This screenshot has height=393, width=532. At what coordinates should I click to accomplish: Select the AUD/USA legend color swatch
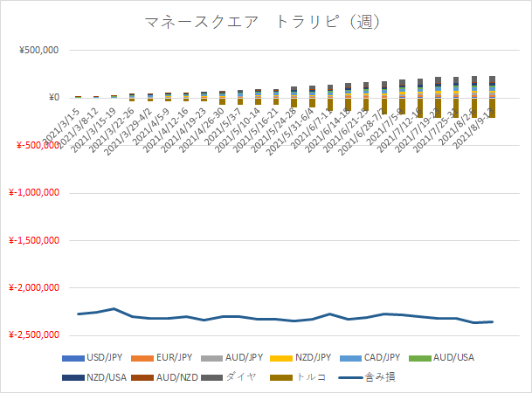coord(420,358)
